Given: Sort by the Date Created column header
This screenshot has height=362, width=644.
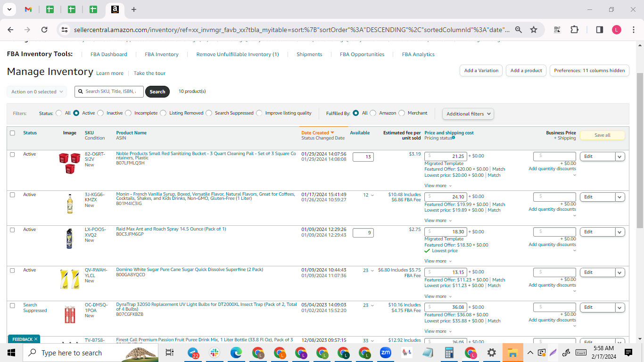Looking at the screenshot, I should 318,133.
